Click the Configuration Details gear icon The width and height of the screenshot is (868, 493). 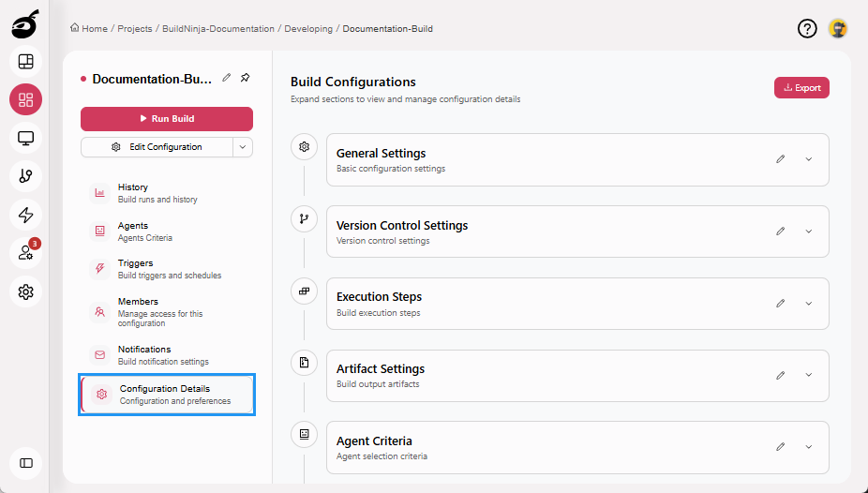click(102, 395)
